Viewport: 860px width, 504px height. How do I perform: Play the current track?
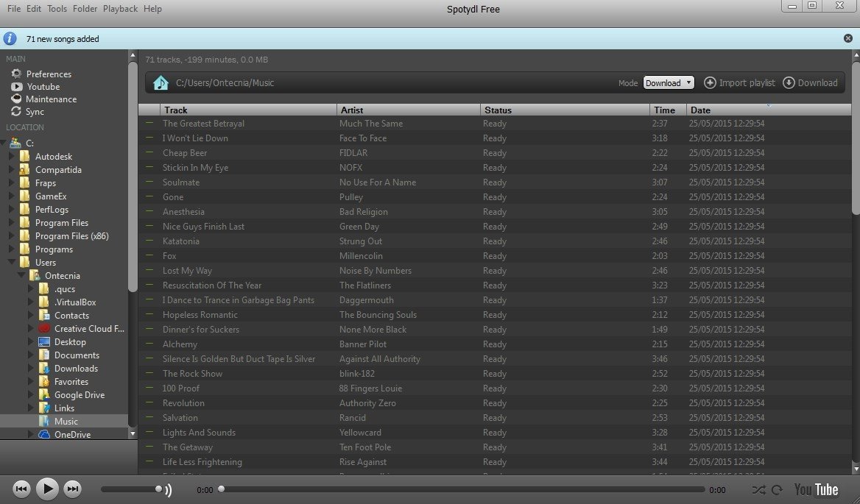tap(47, 489)
